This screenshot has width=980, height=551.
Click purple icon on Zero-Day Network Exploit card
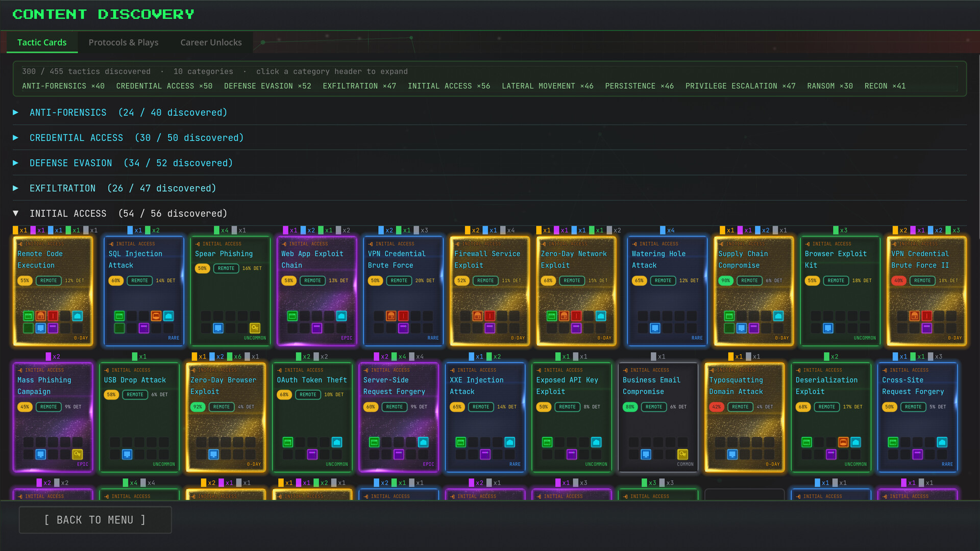point(576,328)
